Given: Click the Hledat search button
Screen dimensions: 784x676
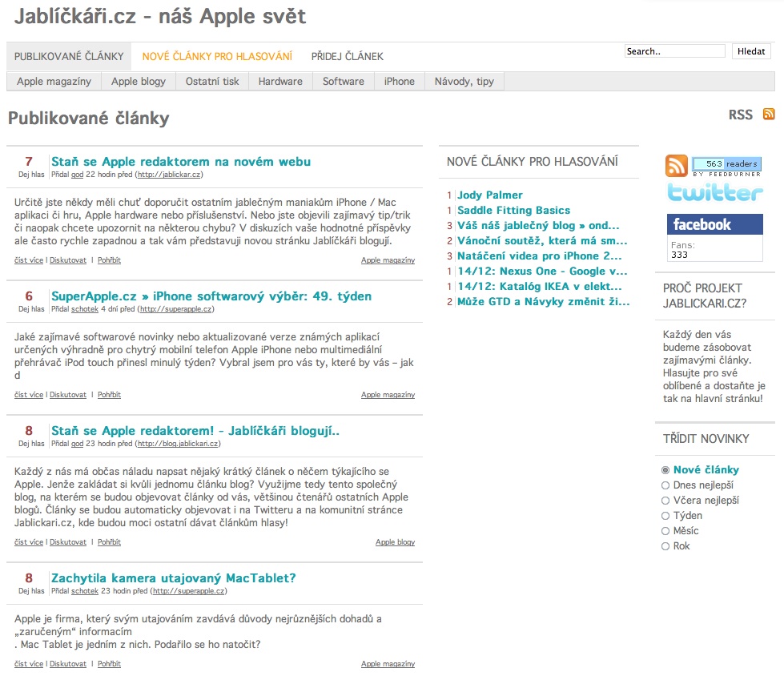Looking at the screenshot, I should point(751,51).
